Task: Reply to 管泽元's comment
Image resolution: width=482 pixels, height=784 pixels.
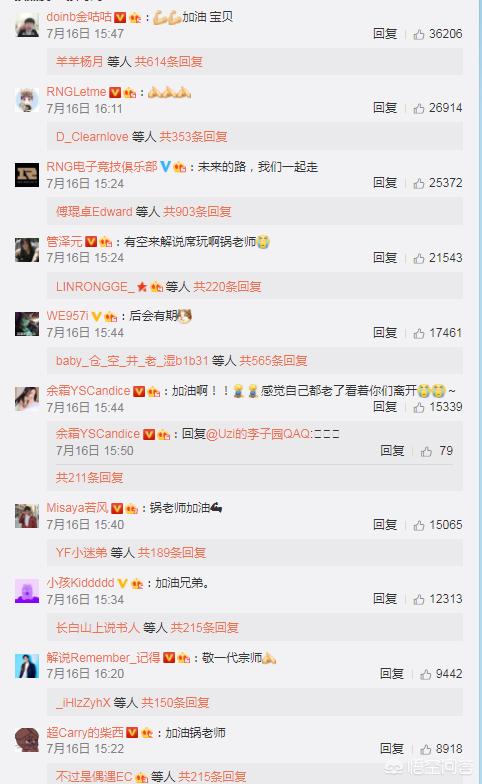Action: 385,258
